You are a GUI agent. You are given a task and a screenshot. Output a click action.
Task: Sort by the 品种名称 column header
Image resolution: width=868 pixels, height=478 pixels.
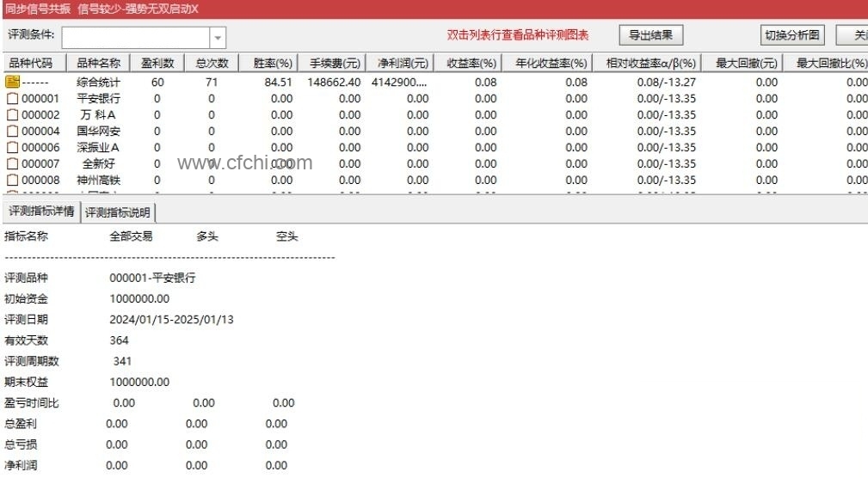tap(98, 63)
